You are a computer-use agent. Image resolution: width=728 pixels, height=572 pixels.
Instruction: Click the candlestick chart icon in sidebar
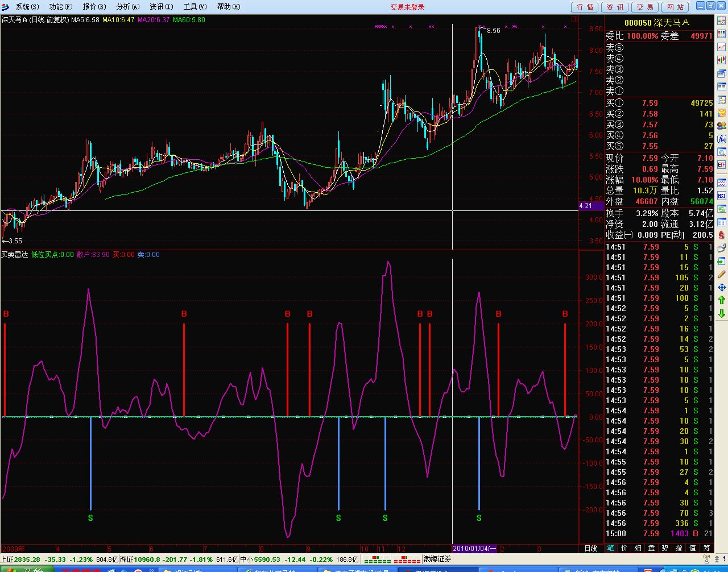coord(722,60)
